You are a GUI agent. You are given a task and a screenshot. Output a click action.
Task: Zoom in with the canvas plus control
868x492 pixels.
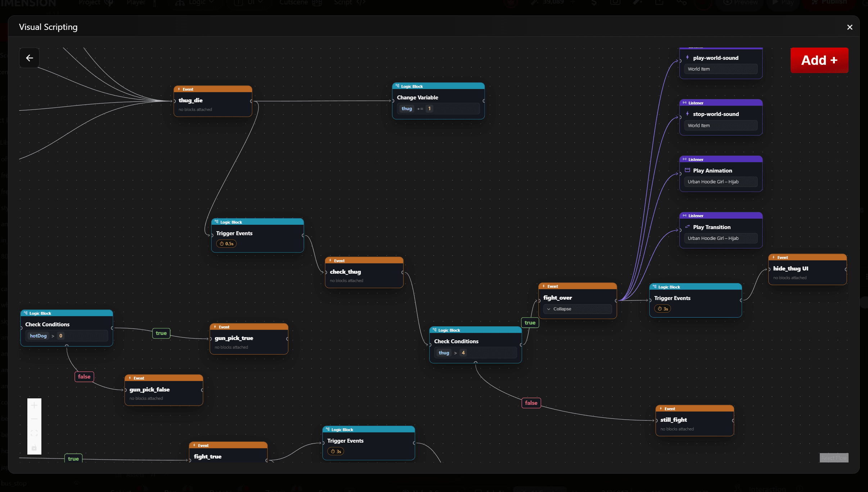click(x=34, y=406)
